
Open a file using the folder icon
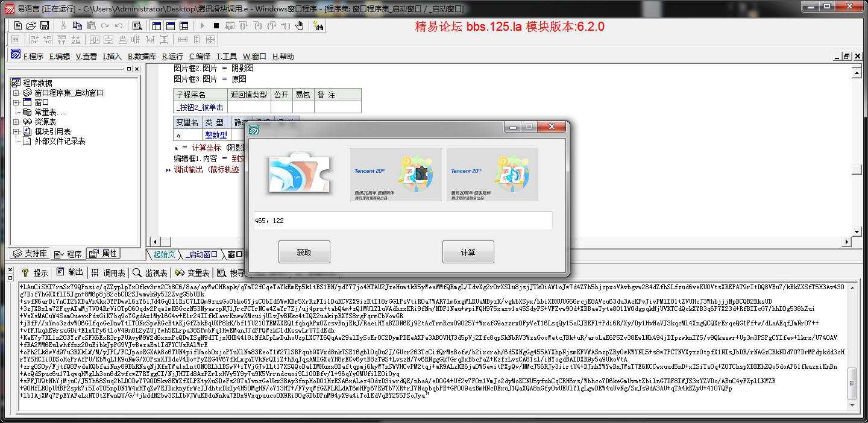(x=31, y=25)
